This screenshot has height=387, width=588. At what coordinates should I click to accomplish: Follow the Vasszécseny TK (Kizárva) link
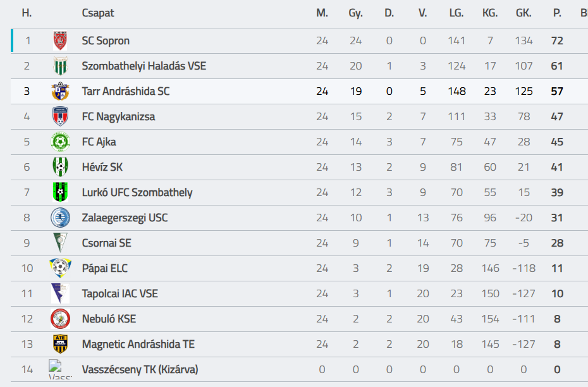coord(140,370)
